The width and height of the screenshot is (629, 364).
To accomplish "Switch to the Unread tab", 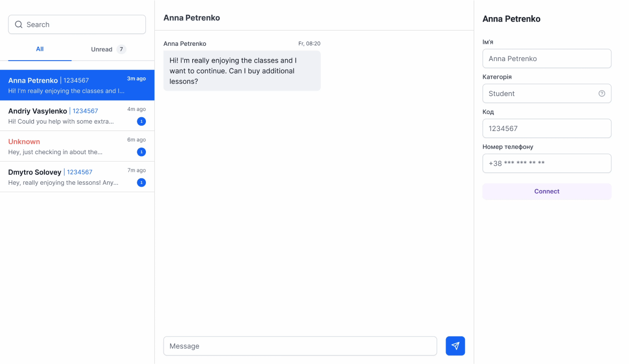I will tap(102, 49).
